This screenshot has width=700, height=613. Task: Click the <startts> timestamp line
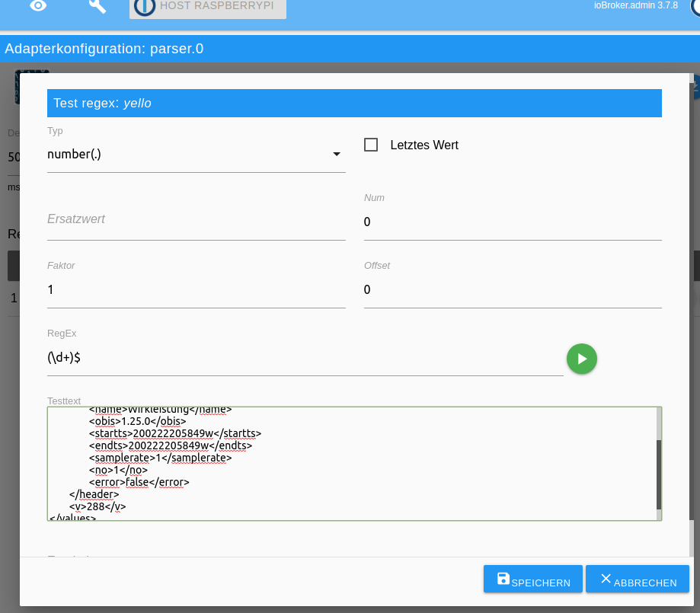pyautogui.click(x=175, y=433)
